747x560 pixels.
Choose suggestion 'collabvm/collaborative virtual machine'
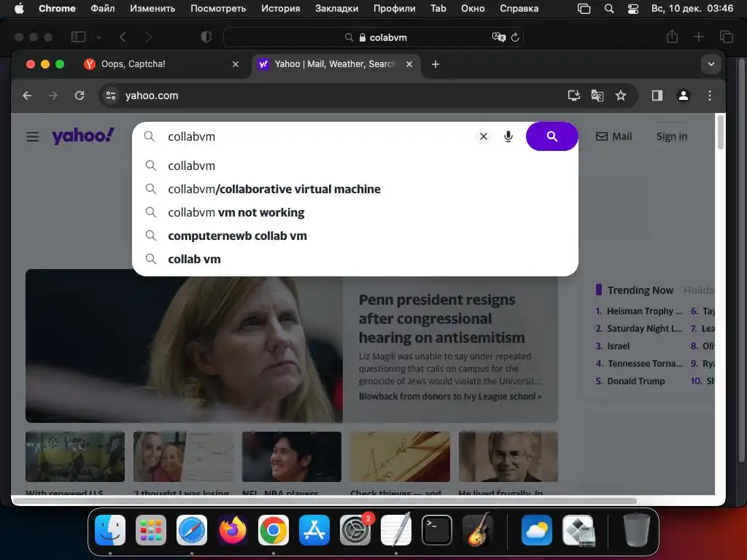[x=355, y=189]
